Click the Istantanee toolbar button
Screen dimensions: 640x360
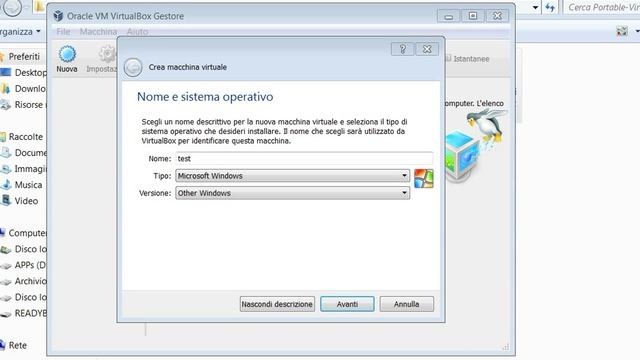click(467, 59)
